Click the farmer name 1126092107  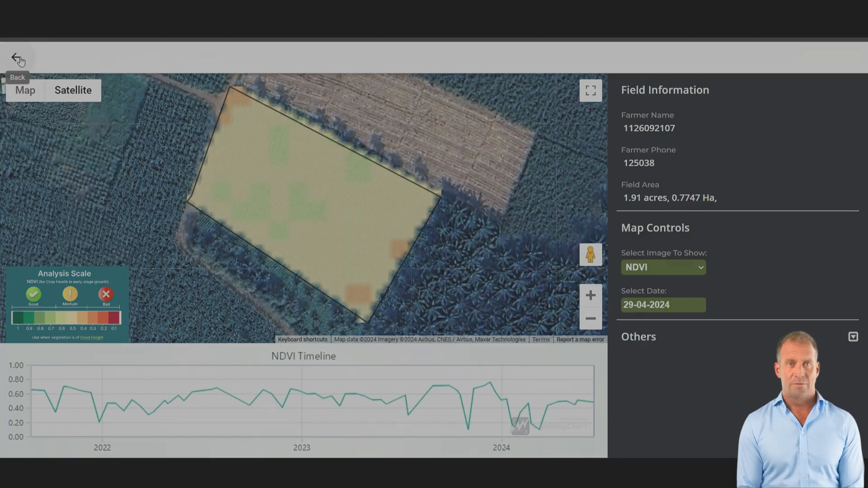pos(649,128)
